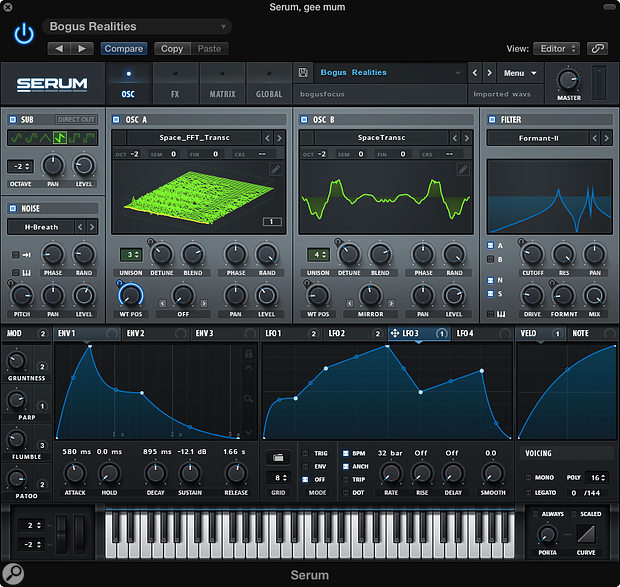Image resolution: width=620 pixels, height=587 pixels.
Task: Click the MASTER volume knob
Action: point(568,79)
